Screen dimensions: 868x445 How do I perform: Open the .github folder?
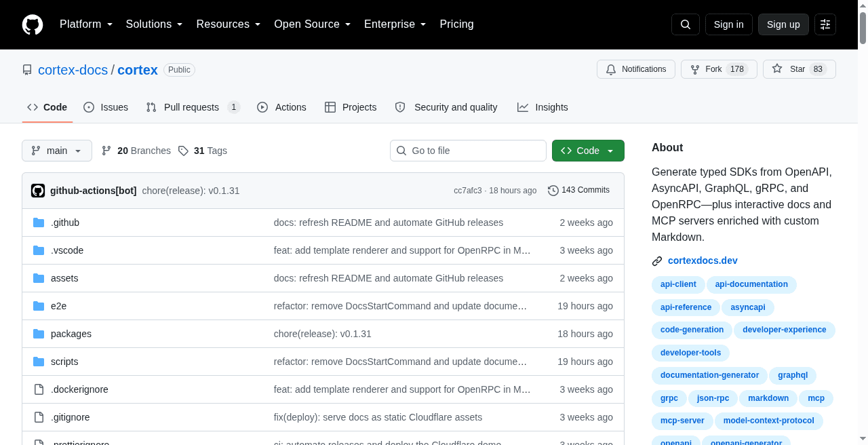click(65, 222)
